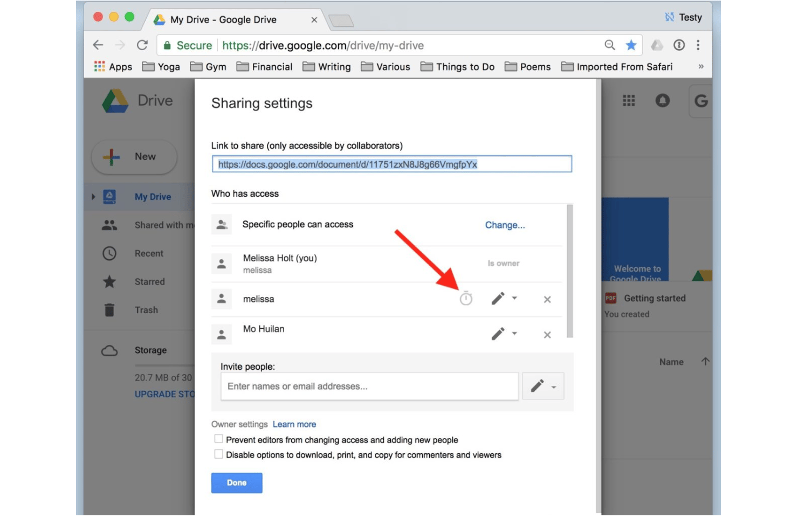
Task: Click the New button in Drive
Action: (134, 157)
